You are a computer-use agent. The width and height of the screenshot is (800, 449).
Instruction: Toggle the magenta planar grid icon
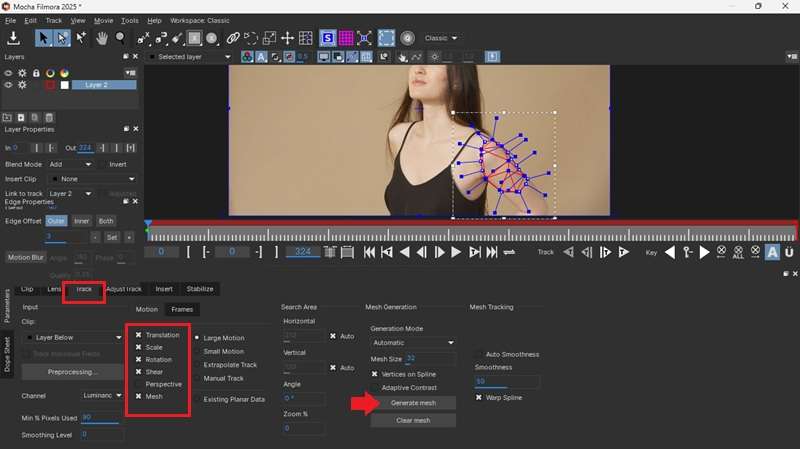tap(346, 38)
